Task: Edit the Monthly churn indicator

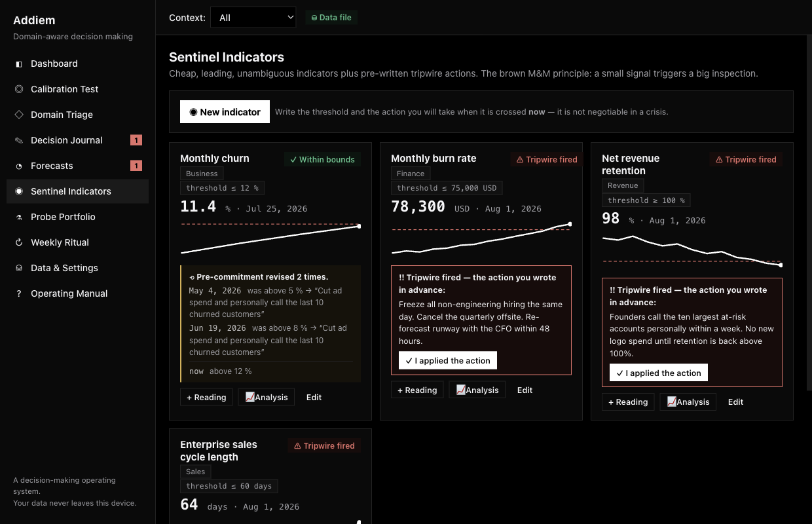Action: pos(314,397)
